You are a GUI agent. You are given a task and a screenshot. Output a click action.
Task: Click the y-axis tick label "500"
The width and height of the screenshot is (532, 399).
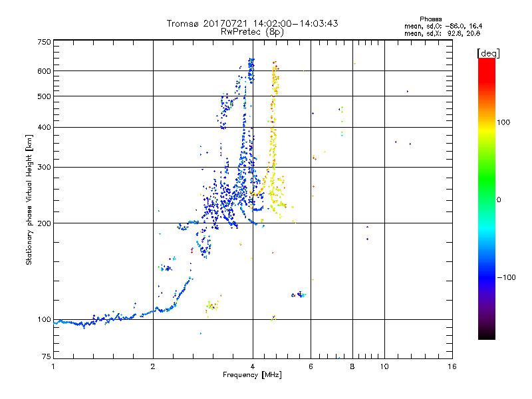[x=44, y=96]
